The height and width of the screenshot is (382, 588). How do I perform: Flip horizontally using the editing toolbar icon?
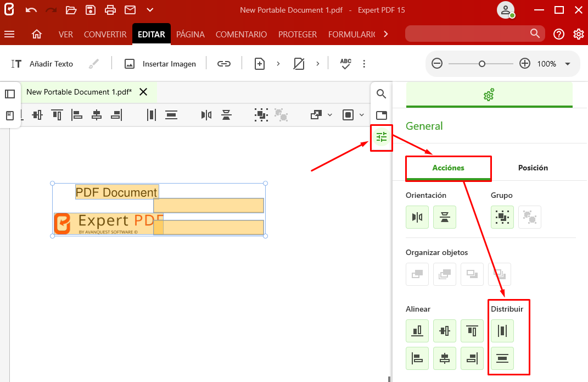(x=206, y=115)
